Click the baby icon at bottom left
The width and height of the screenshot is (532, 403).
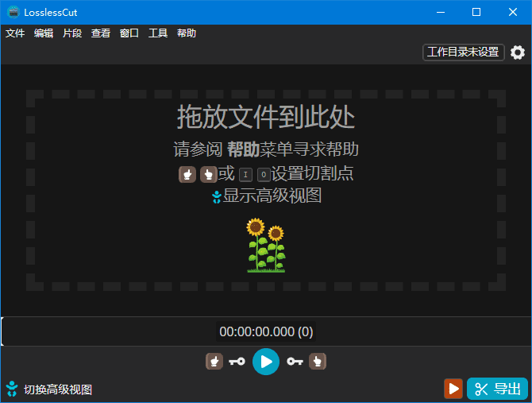tap(12, 389)
